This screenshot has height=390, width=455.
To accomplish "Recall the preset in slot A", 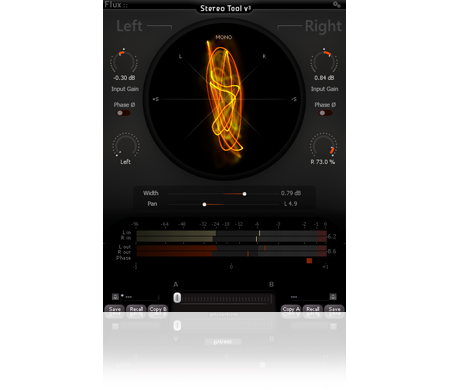I will [x=136, y=309].
